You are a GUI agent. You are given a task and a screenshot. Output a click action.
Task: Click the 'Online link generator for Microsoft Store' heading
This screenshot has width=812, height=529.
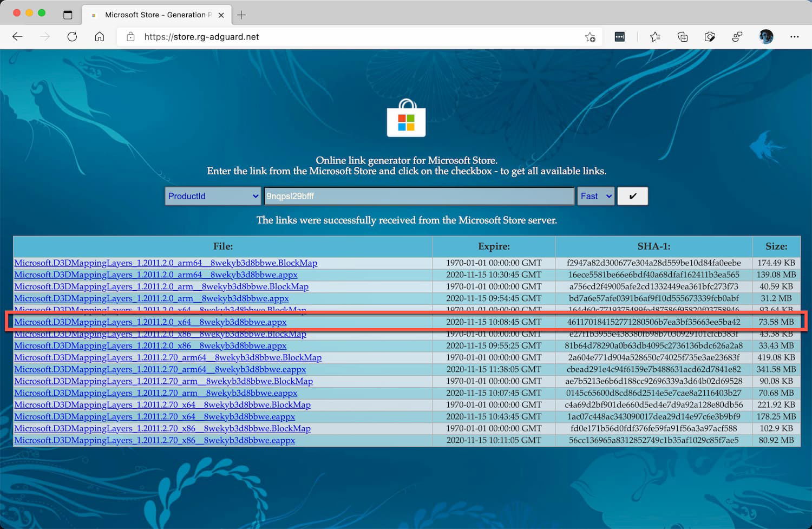pos(407,160)
